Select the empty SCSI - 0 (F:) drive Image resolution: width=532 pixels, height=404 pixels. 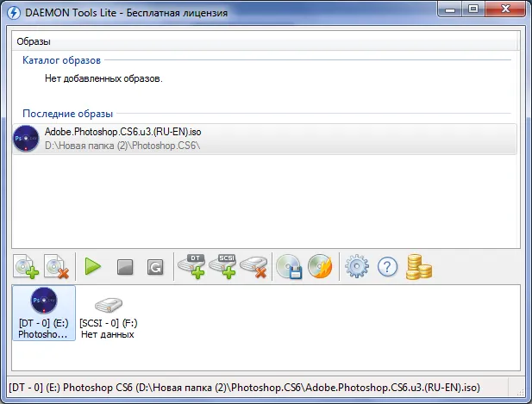(x=108, y=316)
